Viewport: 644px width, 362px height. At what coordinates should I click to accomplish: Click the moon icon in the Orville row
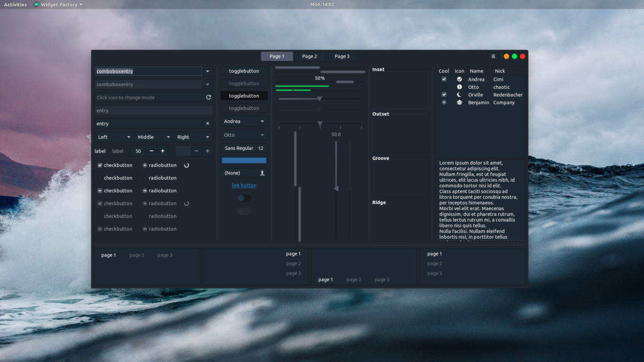tap(459, 95)
